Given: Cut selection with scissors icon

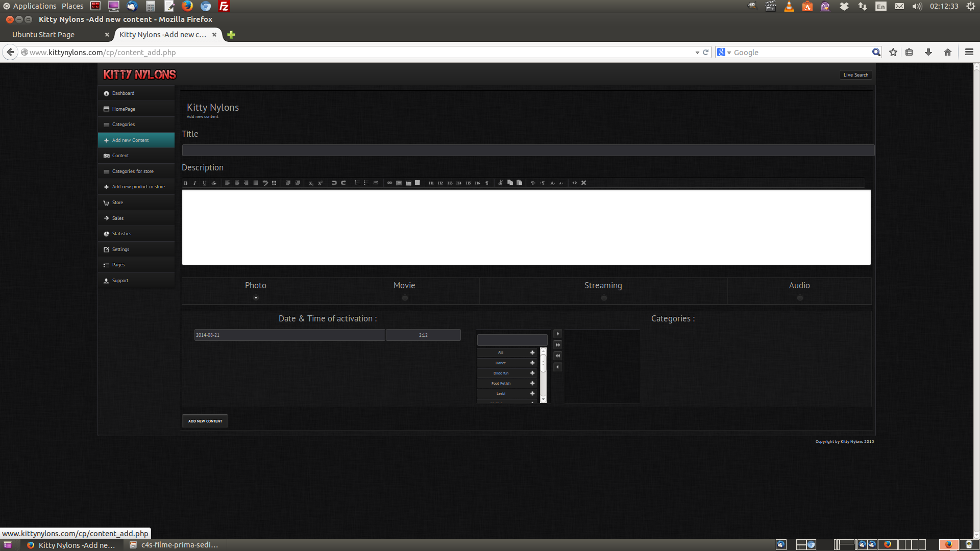Looking at the screenshot, I should click(501, 183).
